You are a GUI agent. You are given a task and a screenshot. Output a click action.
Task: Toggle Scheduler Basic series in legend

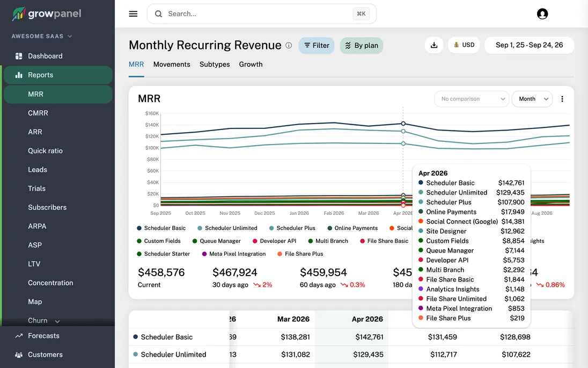pos(161,228)
